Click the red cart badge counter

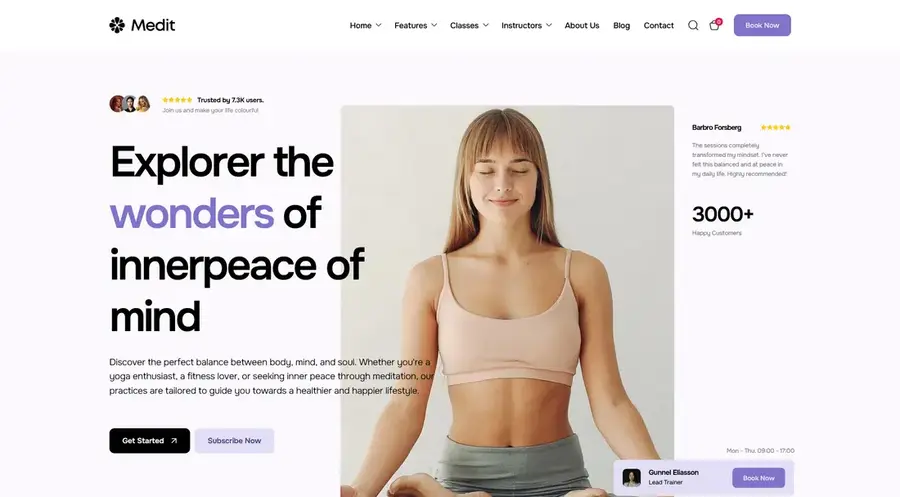pyautogui.click(x=719, y=22)
